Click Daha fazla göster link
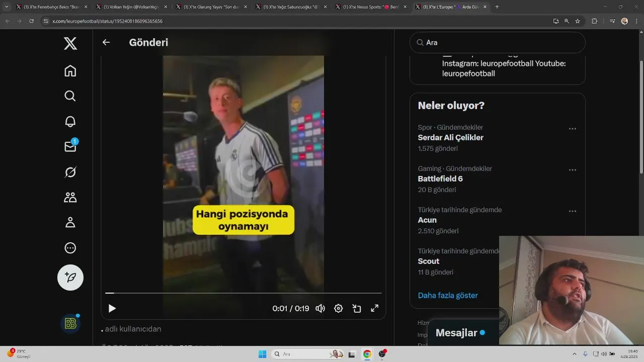Viewport: 644px width, 362px height. point(448,295)
